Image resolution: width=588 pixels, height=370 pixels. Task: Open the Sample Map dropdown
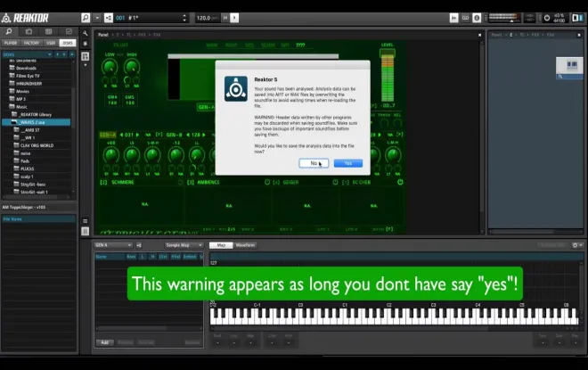(x=184, y=245)
